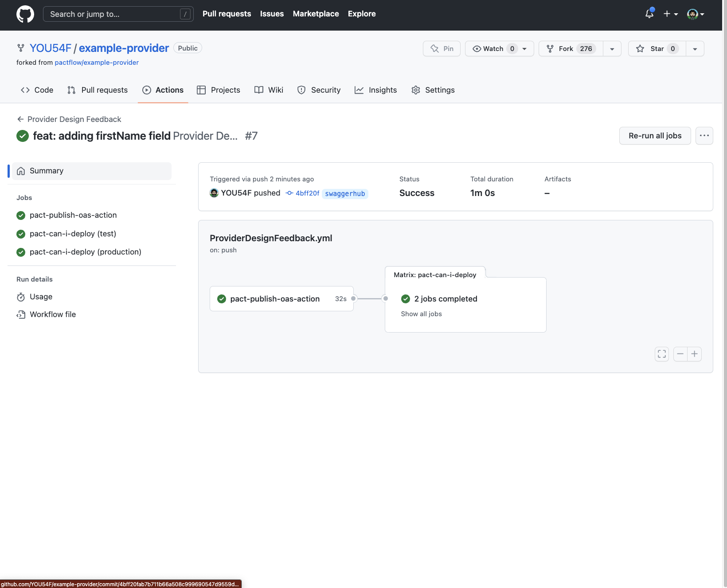Screen dimensions: 727x588
Task: Enter fullscreen view of the workflow diagram
Action: pyautogui.click(x=661, y=354)
